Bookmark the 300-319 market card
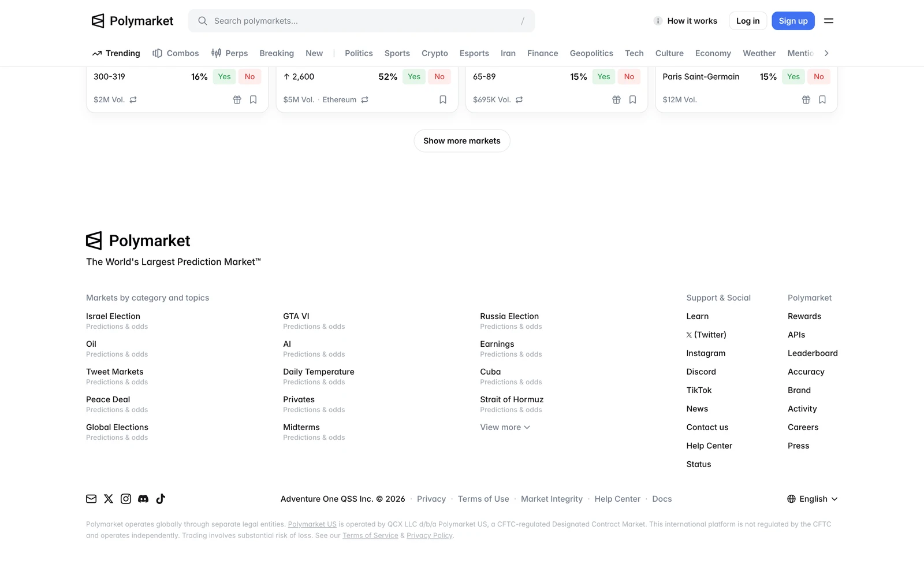Screen dimensions: 924x578 pos(253,99)
